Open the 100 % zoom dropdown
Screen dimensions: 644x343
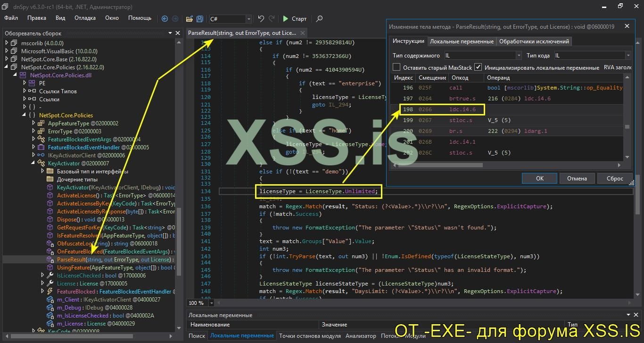pyautogui.click(x=211, y=303)
